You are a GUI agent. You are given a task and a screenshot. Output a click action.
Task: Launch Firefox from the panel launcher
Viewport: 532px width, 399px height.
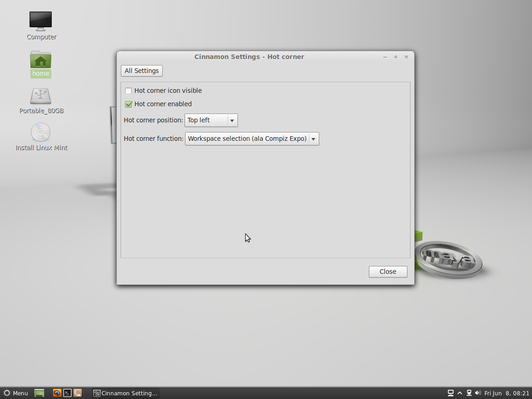click(57, 393)
